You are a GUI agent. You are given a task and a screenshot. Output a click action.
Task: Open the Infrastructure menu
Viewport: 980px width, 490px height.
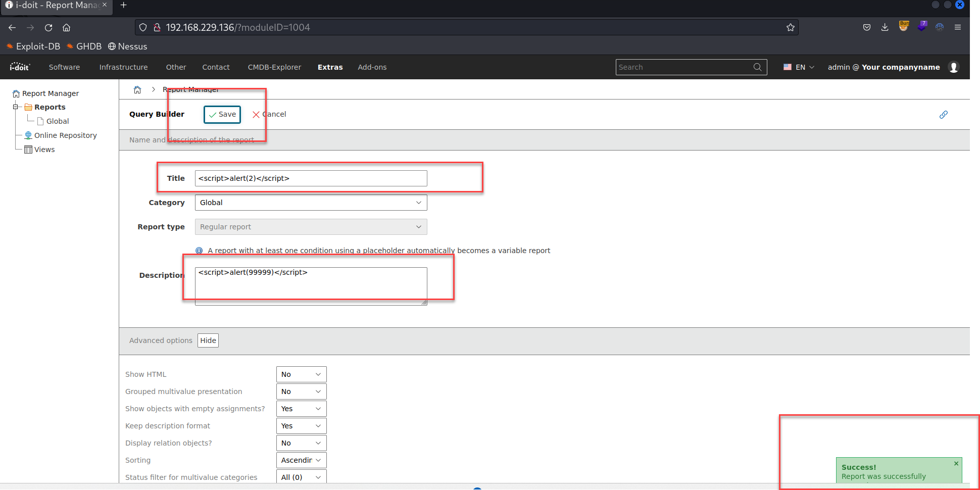(x=124, y=67)
